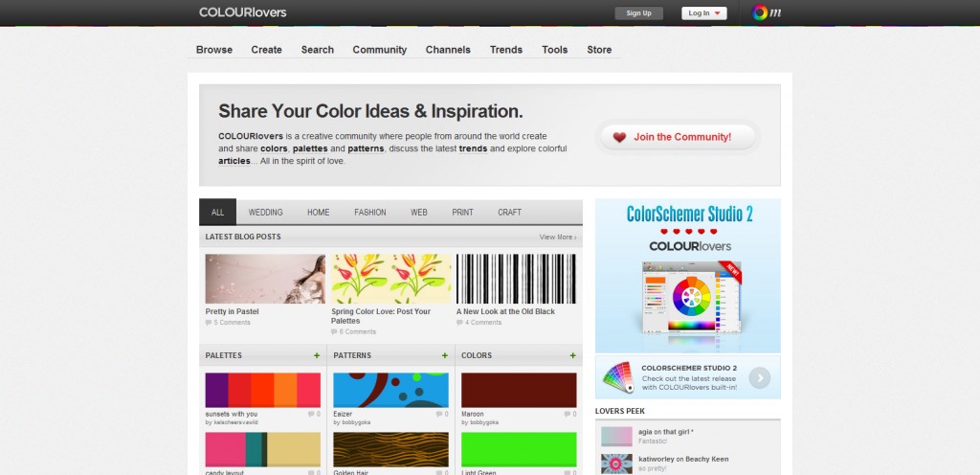This screenshot has height=475, width=980.
Task: Click the Sign Up button
Action: point(638,13)
